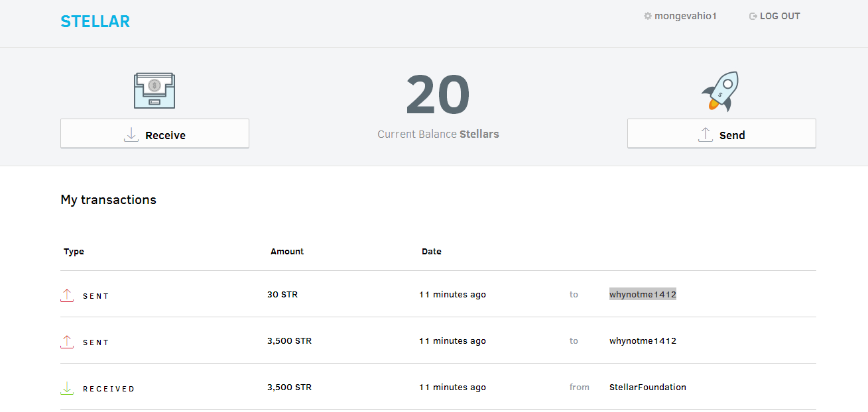Viewport: 868px width, 412px height.
Task: Open mongevahio1 account settings
Action: [x=686, y=16]
